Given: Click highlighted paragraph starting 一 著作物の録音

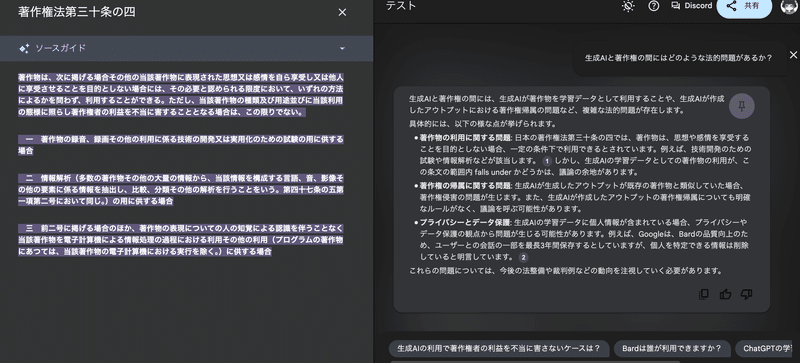Looking at the screenshot, I should [181, 145].
